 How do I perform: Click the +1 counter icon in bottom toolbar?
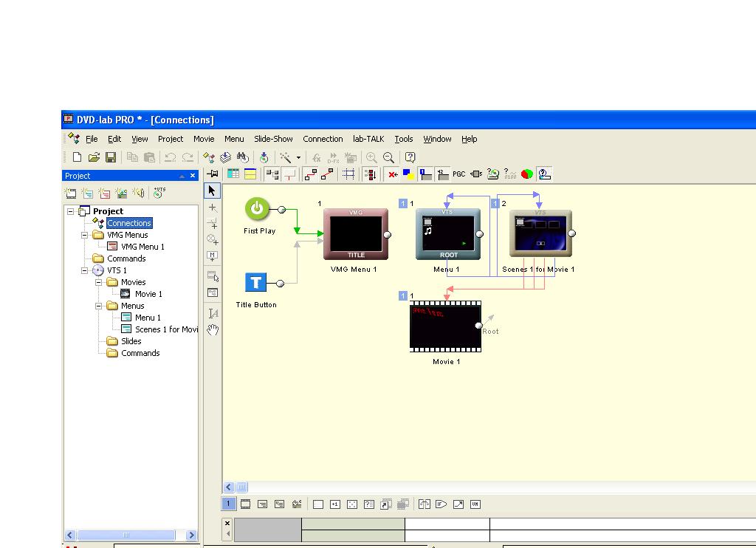click(x=335, y=504)
